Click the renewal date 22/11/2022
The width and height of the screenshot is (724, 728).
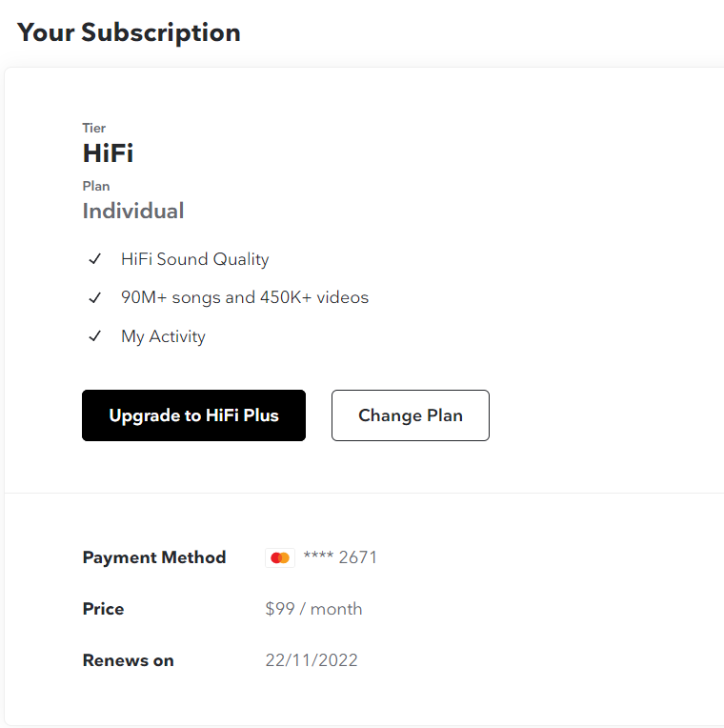click(x=312, y=660)
